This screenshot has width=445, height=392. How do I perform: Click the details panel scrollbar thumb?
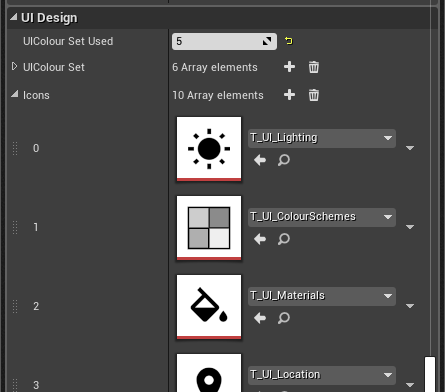[x=430, y=374]
